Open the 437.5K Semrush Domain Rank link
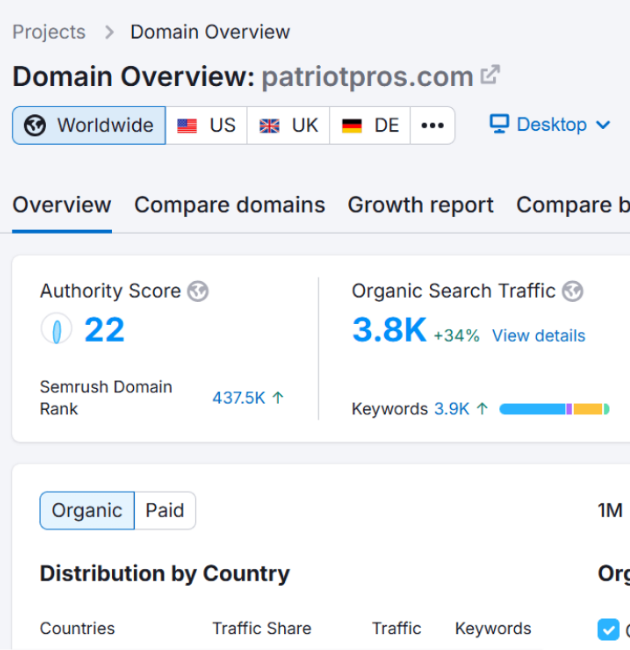The image size is (630, 650). tap(239, 398)
